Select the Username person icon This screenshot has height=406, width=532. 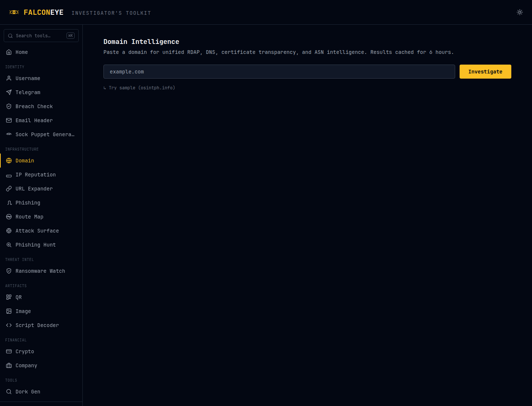(9, 78)
